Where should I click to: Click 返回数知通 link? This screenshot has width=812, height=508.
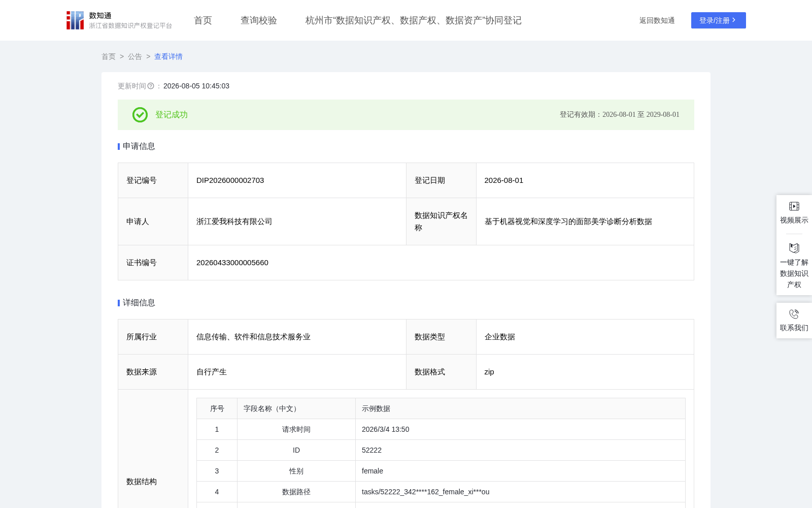pyautogui.click(x=657, y=20)
